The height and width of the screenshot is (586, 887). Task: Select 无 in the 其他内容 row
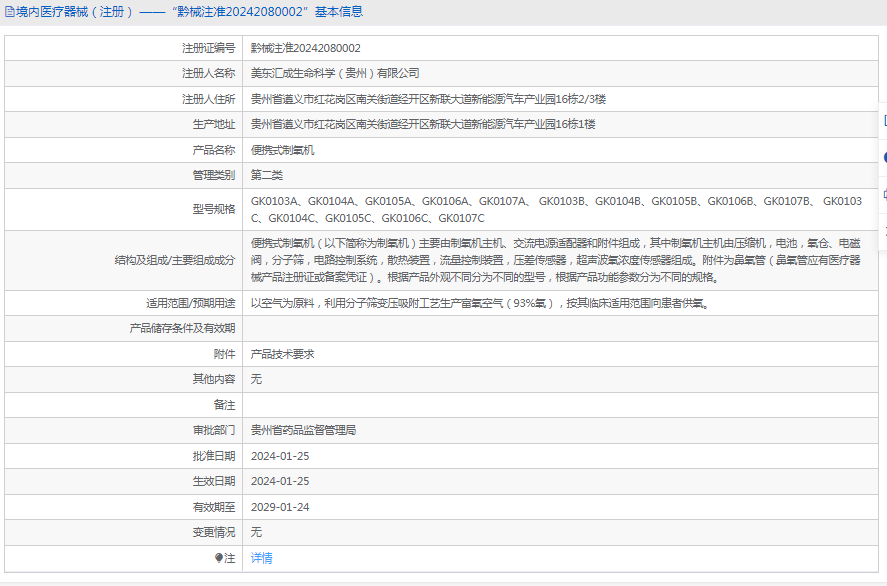pos(256,379)
